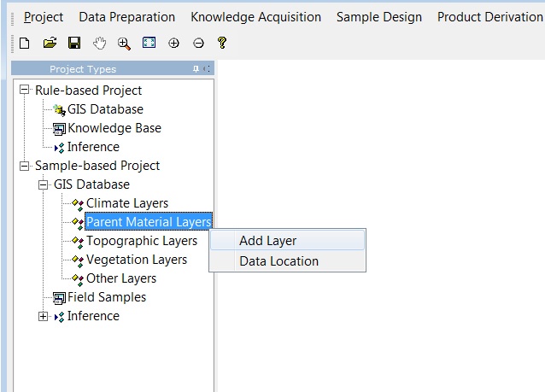Click the Other Layers icon
545x392 pixels.
[x=78, y=279]
